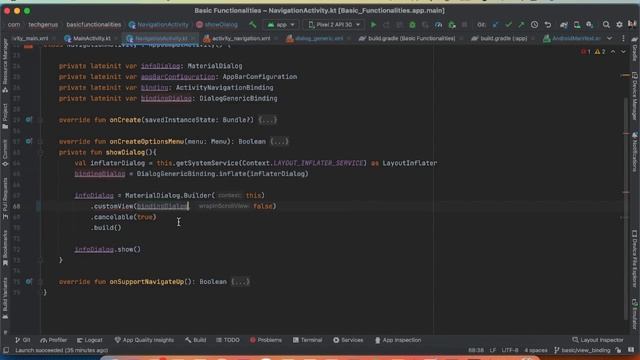640x360 pixels.
Task: Open the Git tool window
Action: pyautogui.click(x=22, y=340)
